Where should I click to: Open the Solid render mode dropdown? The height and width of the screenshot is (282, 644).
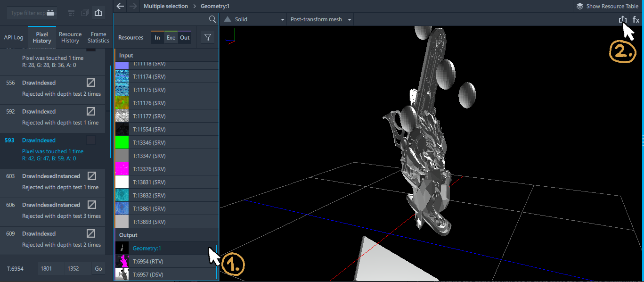pyautogui.click(x=254, y=19)
